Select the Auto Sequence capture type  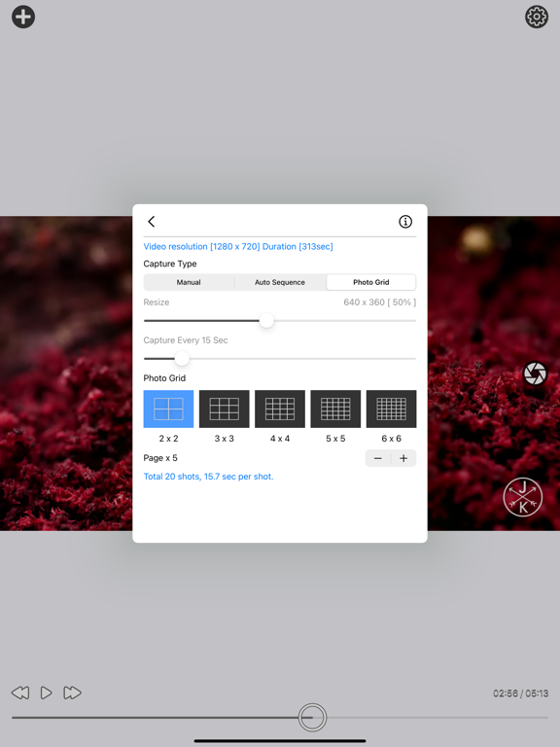pyautogui.click(x=280, y=282)
